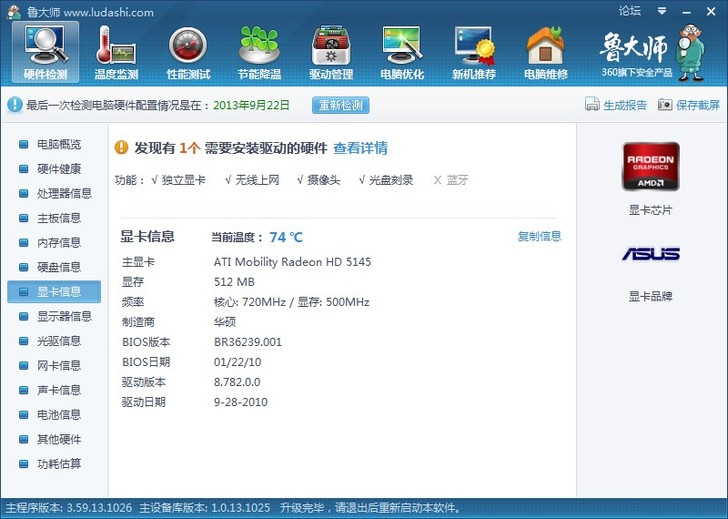
Task: Open the 新机推荐 new PC recommendation icon
Action: pyautogui.click(x=474, y=52)
